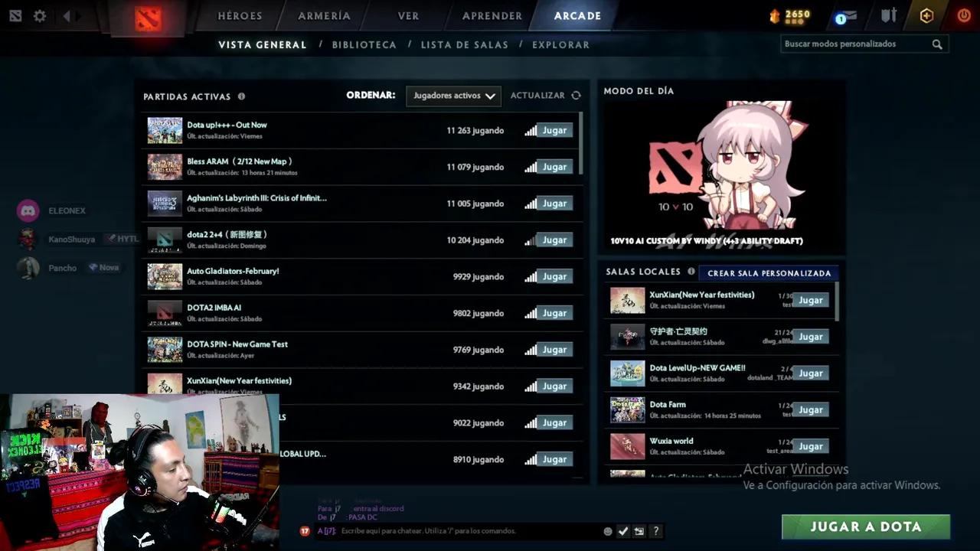Open the armor and sword icon in the top bar
The width and height of the screenshot is (980, 551).
(x=888, y=15)
